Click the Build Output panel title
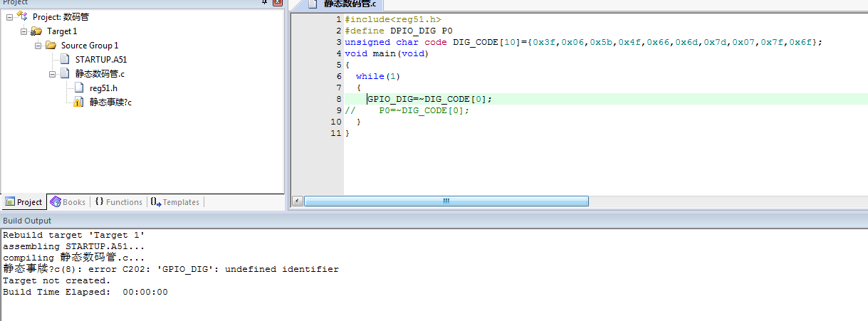The height and width of the screenshot is (321, 868). [x=27, y=221]
